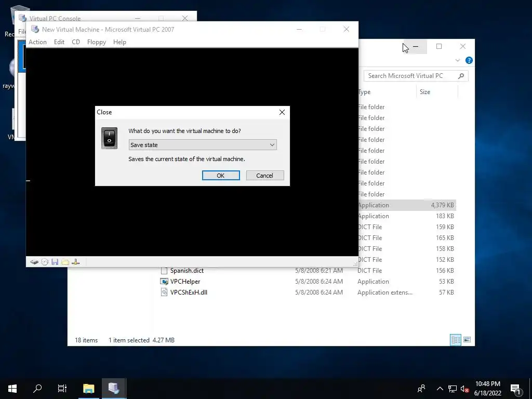The width and height of the screenshot is (532, 399).
Task: Click the taskbar clock showing 10:48 PM
Action: coord(487,389)
